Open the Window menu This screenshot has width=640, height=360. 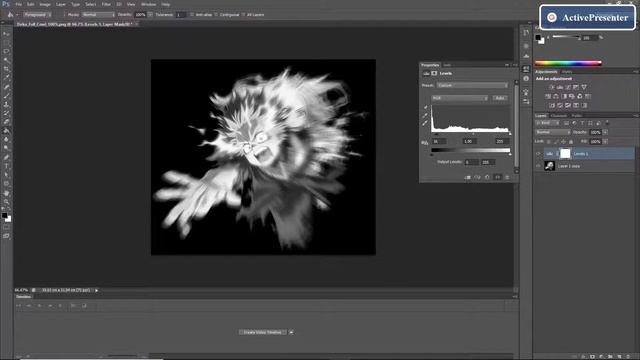coord(149,4)
